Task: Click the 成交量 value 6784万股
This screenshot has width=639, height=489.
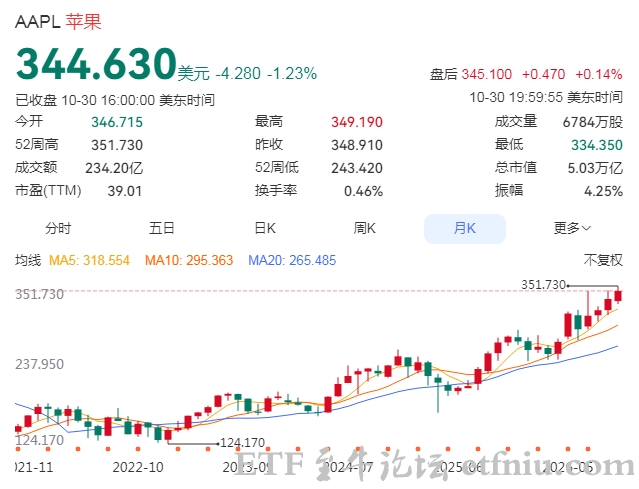Action: (593, 122)
